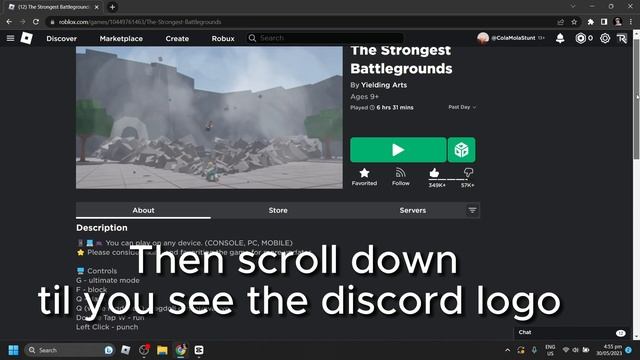The width and height of the screenshot is (640, 360).
Task: Click the thumbs-down dislike button
Action: tap(468, 173)
